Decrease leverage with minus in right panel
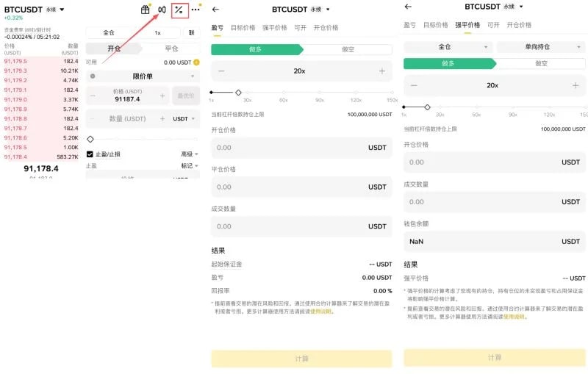The height and width of the screenshot is (374, 588). 414,85
